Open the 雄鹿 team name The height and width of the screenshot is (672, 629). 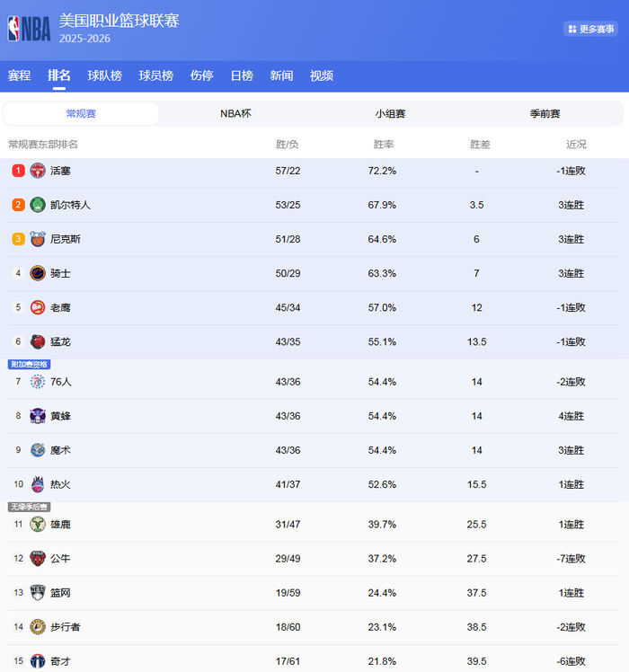[60, 525]
